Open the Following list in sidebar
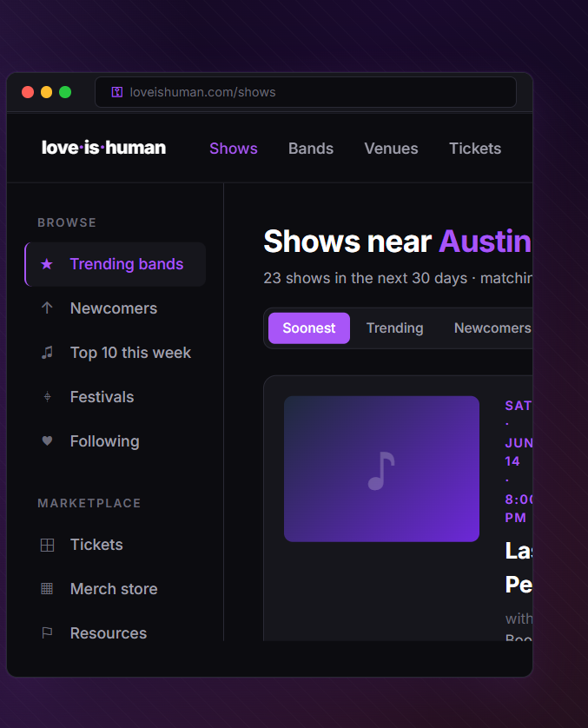588x728 pixels. coord(116,441)
